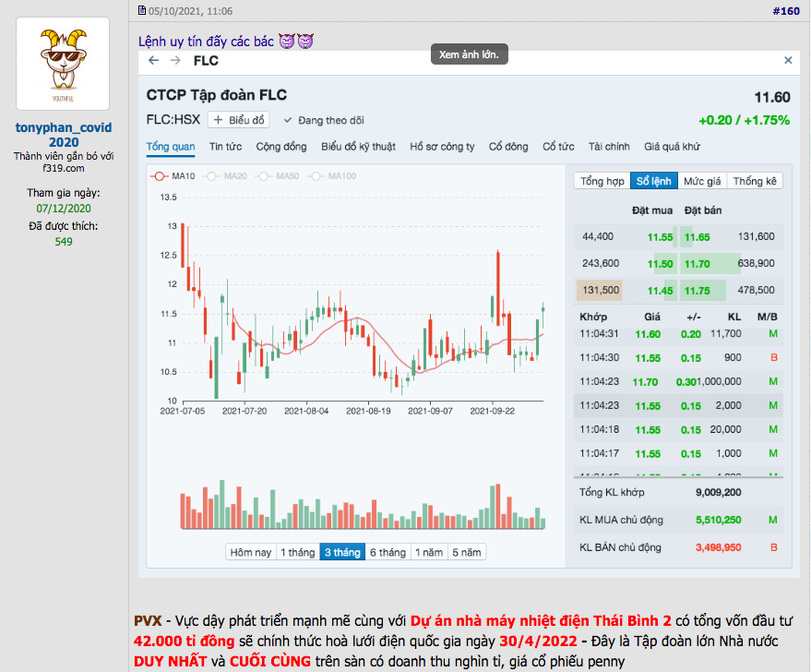Select the Thống kê panel tab

[x=755, y=181]
